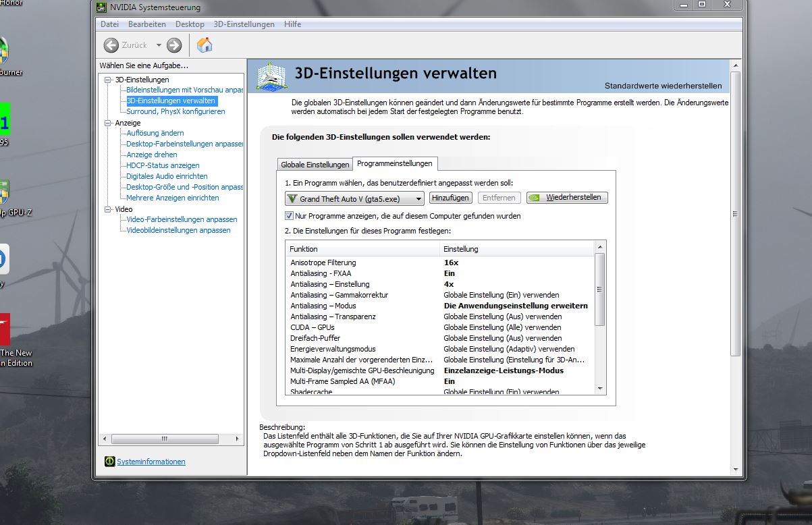Select the Antialiasing - FXAA row
This screenshot has height=525, width=812.
439,273
